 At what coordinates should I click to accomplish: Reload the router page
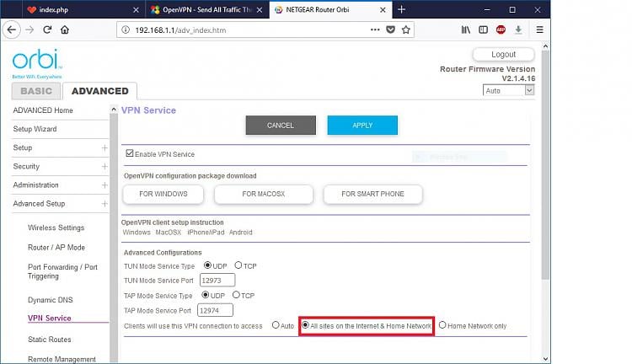pos(47,29)
